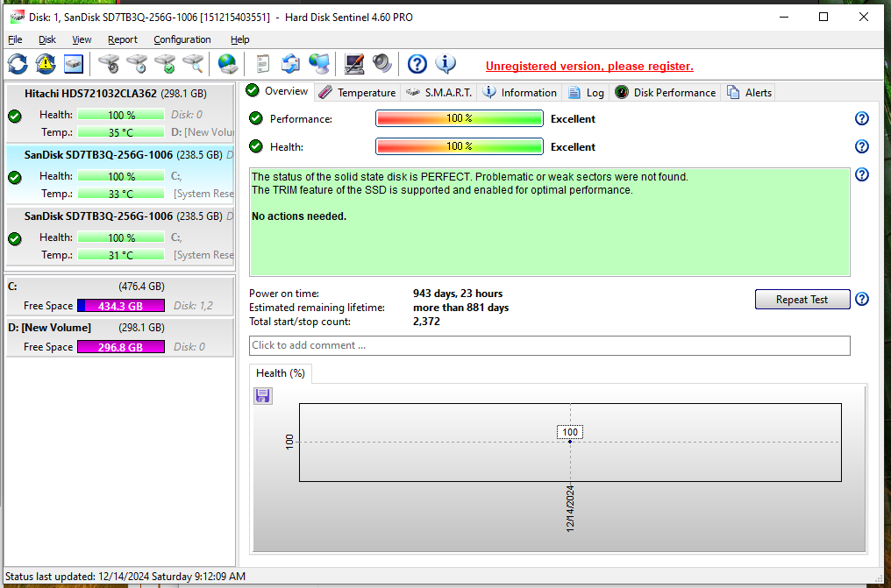Switch to the Alerts tab
The height and width of the screenshot is (588, 891).
(x=750, y=93)
